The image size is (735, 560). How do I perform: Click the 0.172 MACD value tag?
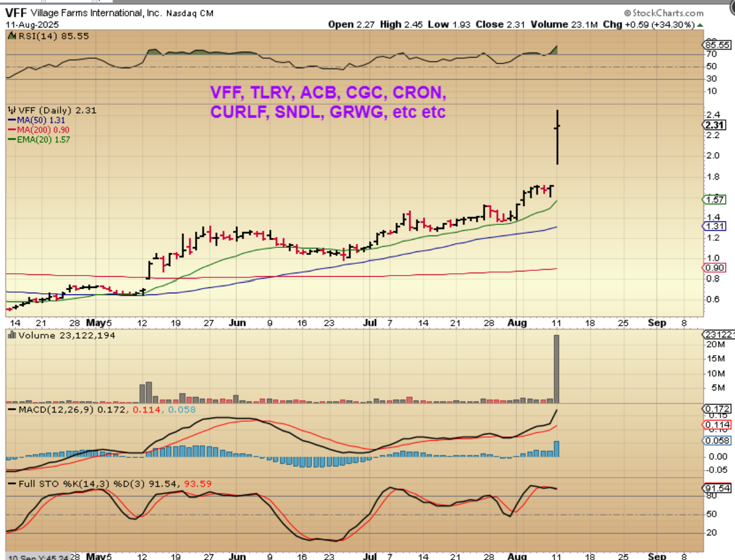[x=717, y=409]
